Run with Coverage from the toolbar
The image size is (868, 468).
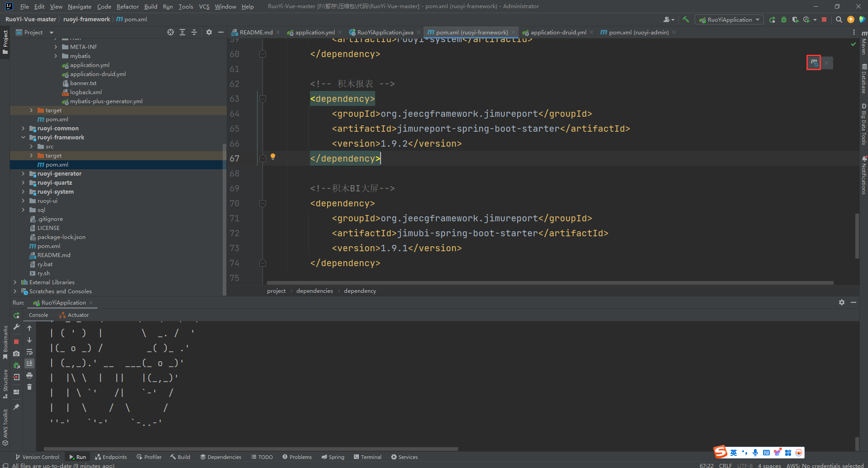795,19
